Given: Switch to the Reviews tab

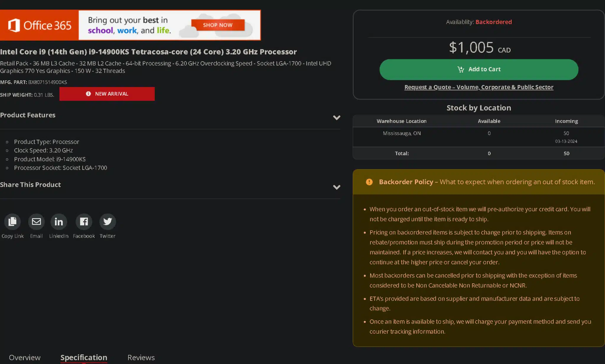Looking at the screenshot, I should (x=141, y=358).
